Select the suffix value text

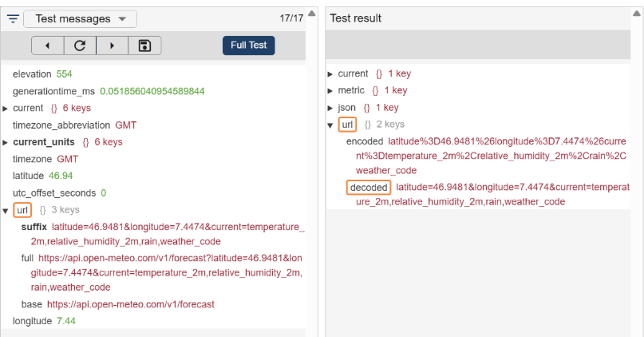tap(168, 234)
